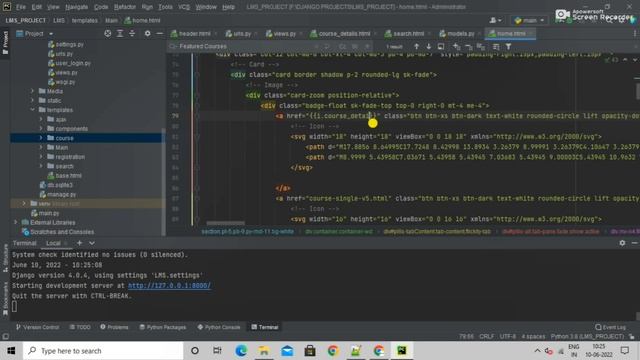Switch to views.py editor tab
This screenshot has width=640, height=360.
coord(282,33)
